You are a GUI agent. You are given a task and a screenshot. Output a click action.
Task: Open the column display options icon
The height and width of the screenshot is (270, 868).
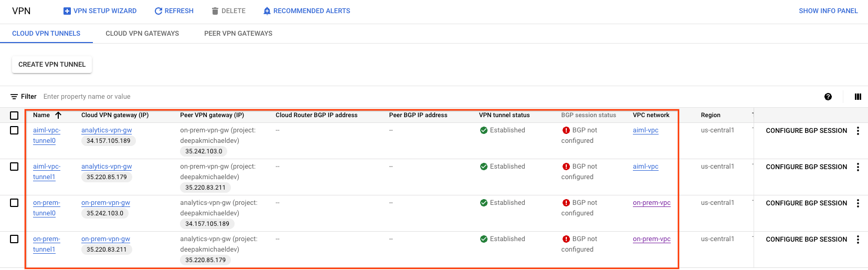coord(858,97)
